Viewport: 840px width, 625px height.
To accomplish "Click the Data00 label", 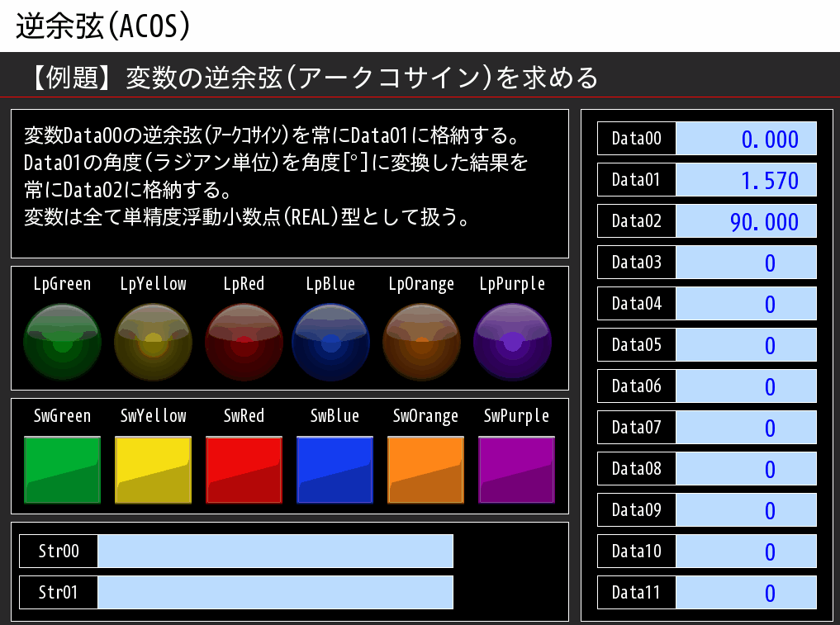I will 637,138.
